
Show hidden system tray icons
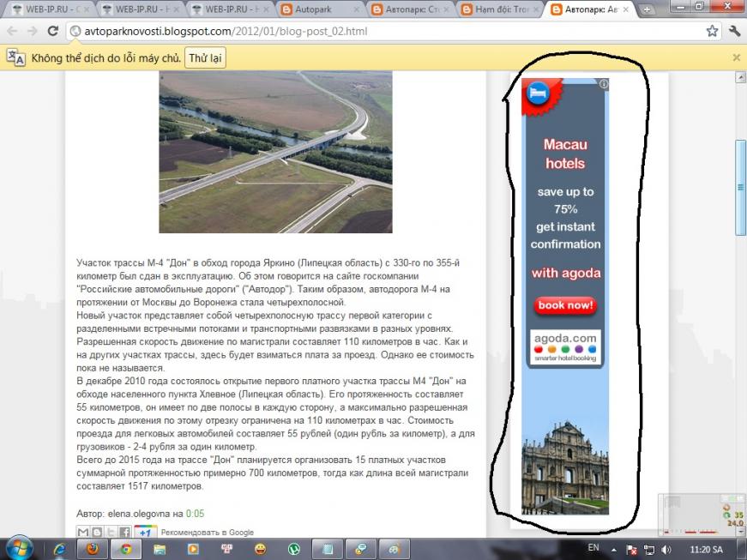click(x=612, y=548)
